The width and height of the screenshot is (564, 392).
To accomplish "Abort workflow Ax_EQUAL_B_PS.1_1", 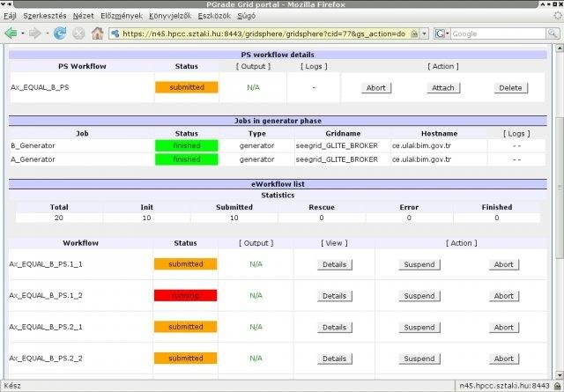I will point(503,264).
